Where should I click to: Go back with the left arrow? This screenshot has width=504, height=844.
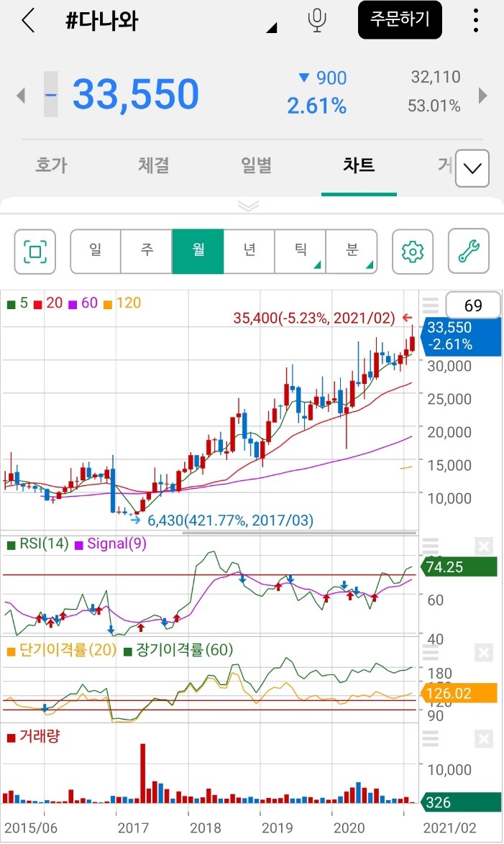click(28, 21)
